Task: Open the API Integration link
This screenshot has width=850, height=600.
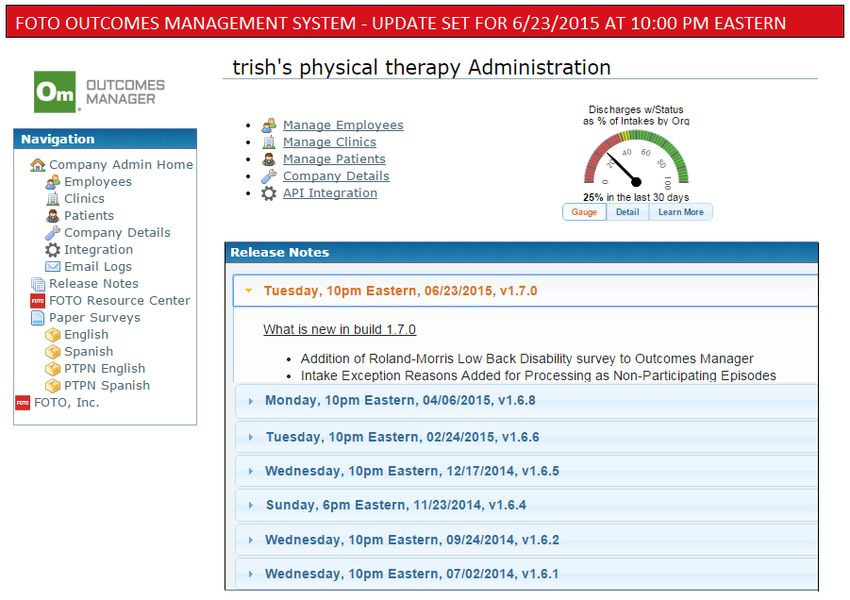Action: point(330,193)
